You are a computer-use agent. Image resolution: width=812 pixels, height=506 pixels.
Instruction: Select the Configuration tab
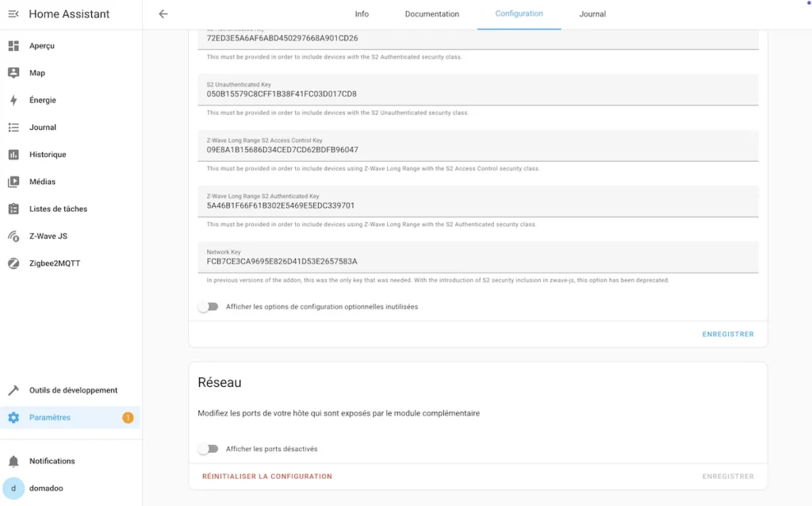point(519,14)
